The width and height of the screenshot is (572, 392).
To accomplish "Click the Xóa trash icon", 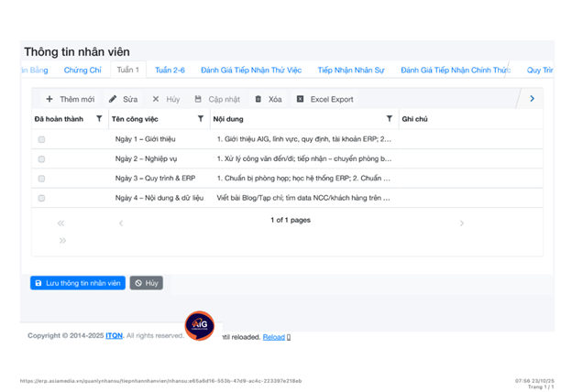I will coord(258,99).
